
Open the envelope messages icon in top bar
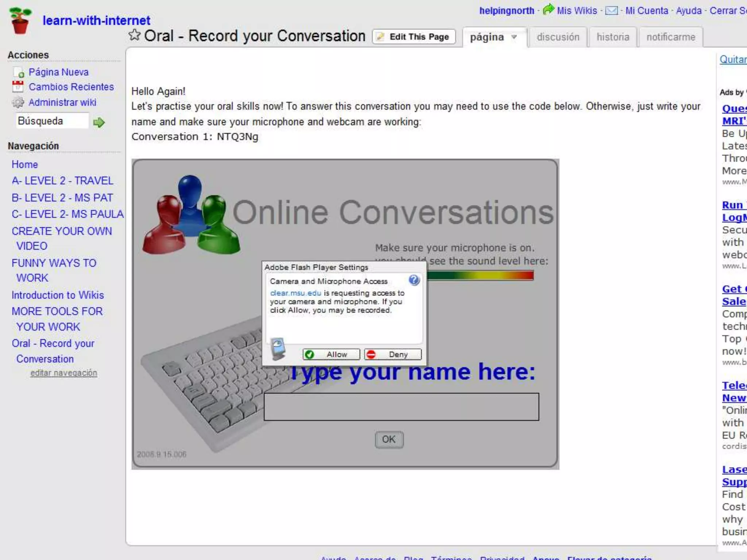tap(611, 11)
